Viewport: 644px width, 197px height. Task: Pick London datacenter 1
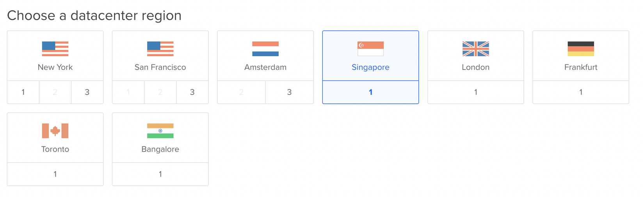click(475, 92)
